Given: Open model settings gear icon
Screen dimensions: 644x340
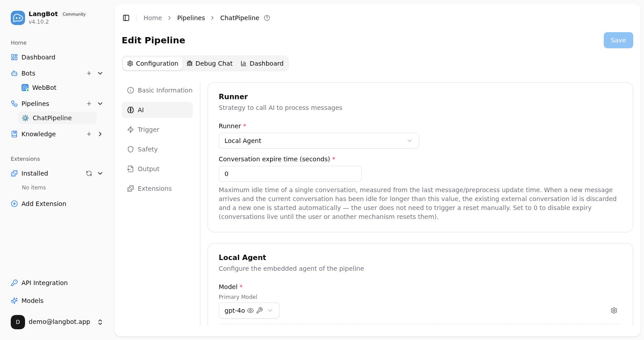Looking at the screenshot, I should (614, 311).
